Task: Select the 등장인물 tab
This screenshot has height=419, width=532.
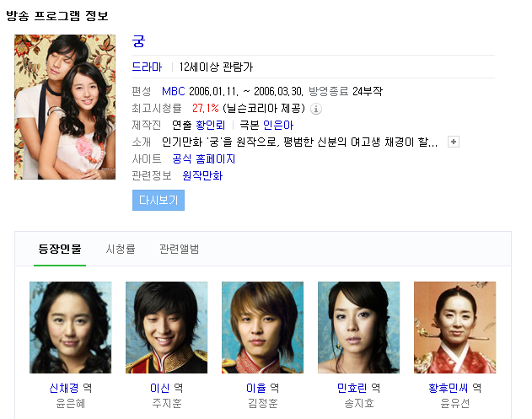Action: point(60,249)
